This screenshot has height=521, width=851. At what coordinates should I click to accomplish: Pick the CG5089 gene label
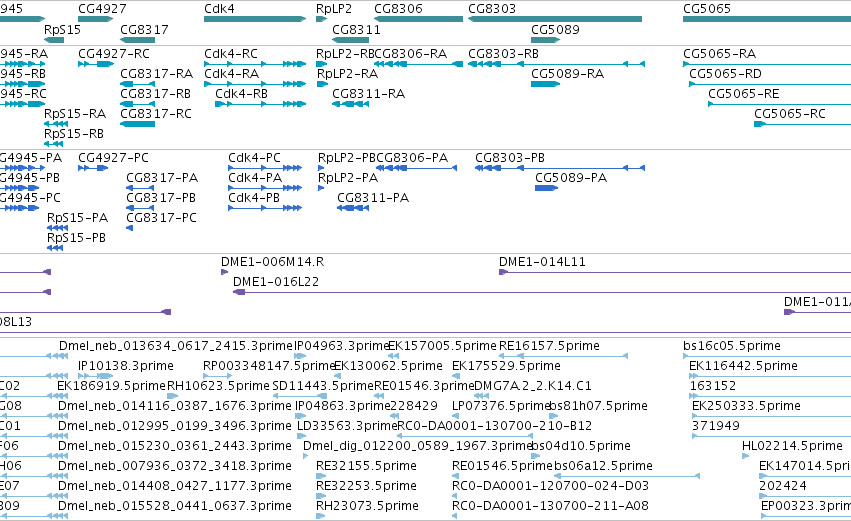click(555, 29)
